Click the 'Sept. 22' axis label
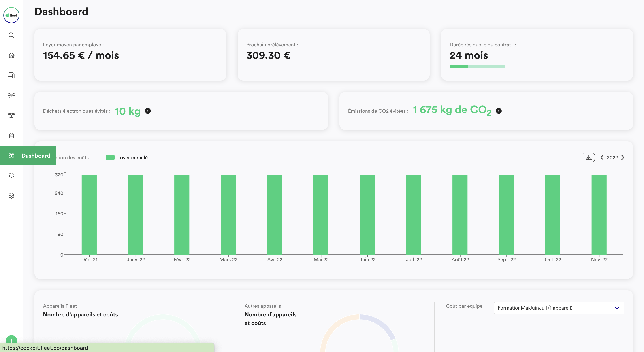The width and height of the screenshot is (644, 352). (507, 259)
